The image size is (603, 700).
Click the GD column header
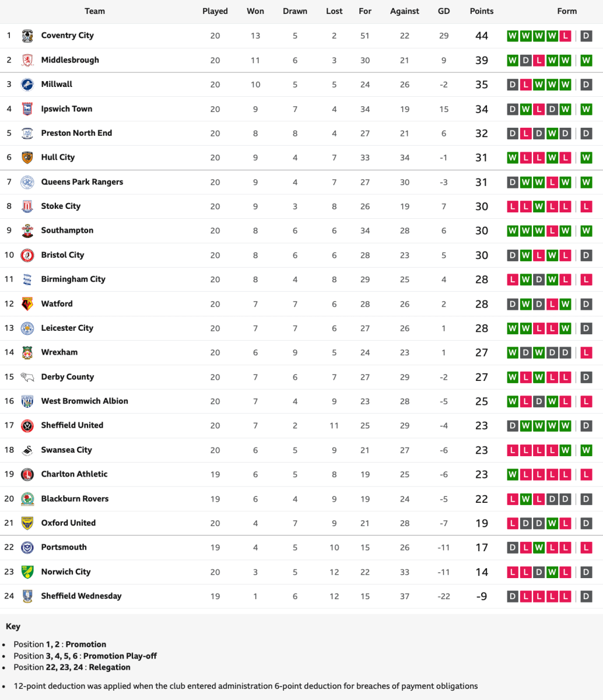pyautogui.click(x=443, y=11)
